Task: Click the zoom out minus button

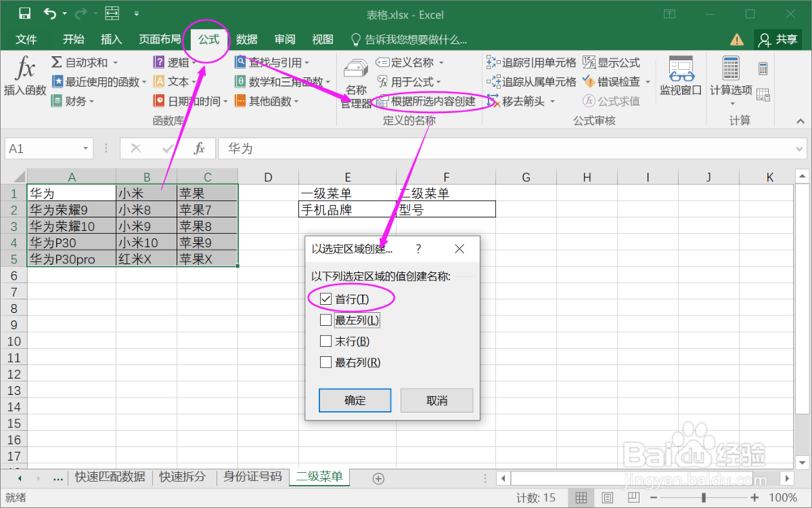Action: [654, 497]
